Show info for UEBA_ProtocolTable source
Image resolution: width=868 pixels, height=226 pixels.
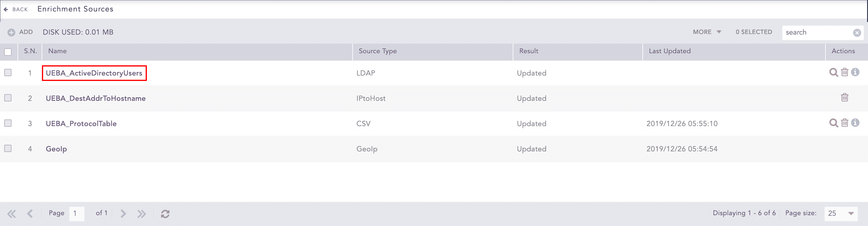855,123
